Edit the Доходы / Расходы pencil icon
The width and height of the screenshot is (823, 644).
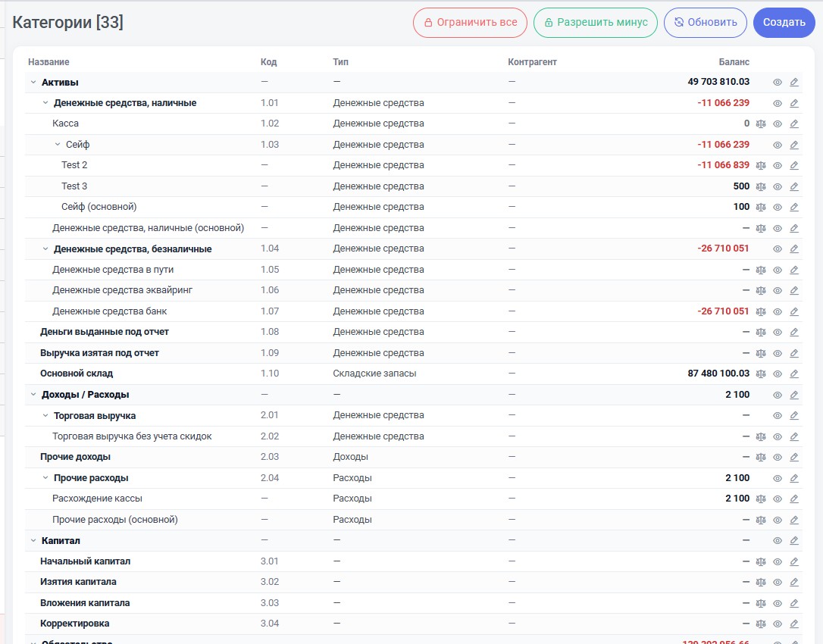pyautogui.click(x=794, y=395)
